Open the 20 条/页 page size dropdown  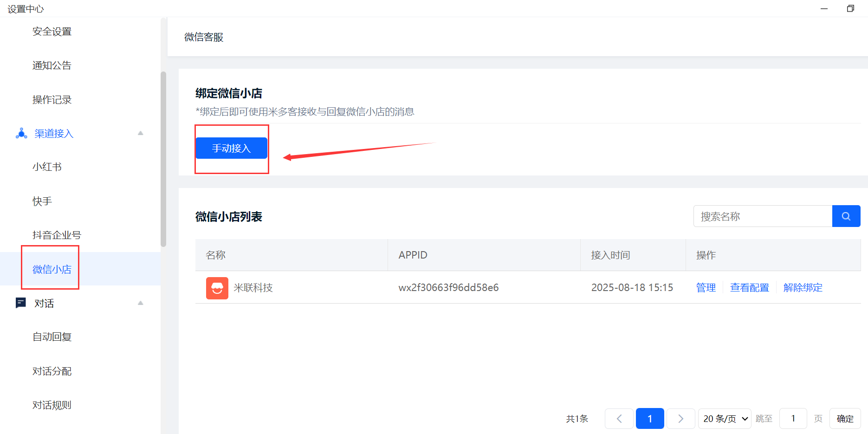click(x=725, y=419)
